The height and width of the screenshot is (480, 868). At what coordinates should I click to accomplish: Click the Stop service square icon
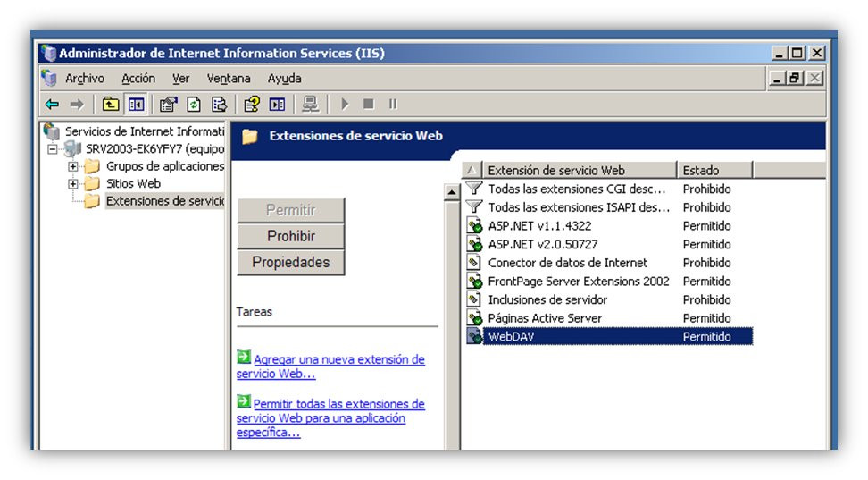(x=369, y=105)
